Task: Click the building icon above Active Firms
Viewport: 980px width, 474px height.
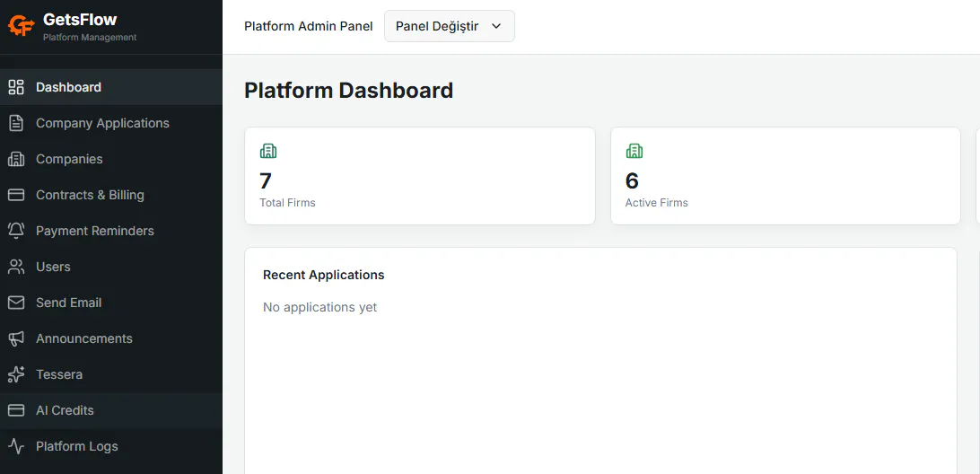Action: pyautogui.click(x=634, y=151)
